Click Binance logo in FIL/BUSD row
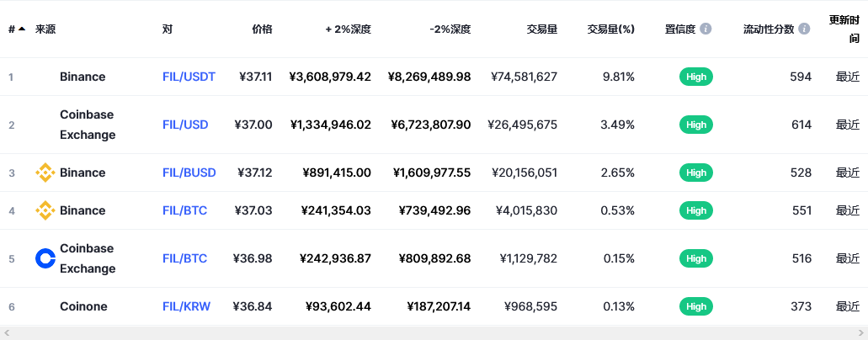 pyautogui.click(x=45, y=173)
